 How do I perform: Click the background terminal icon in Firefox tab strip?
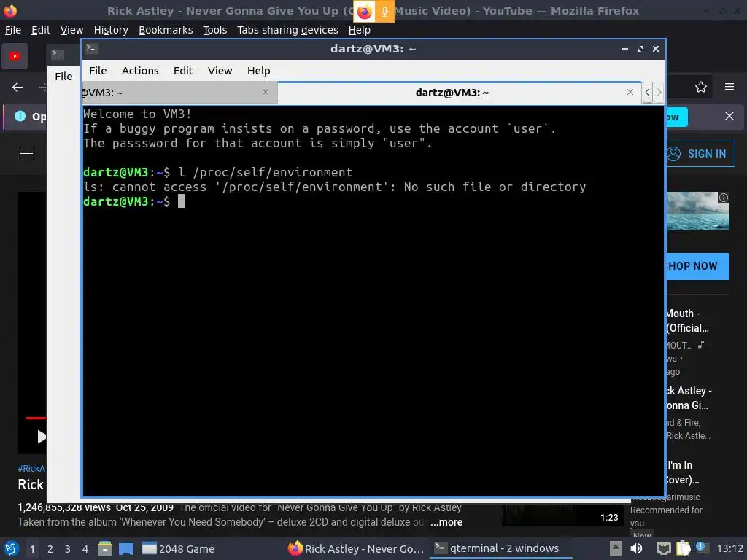[58, 54]
